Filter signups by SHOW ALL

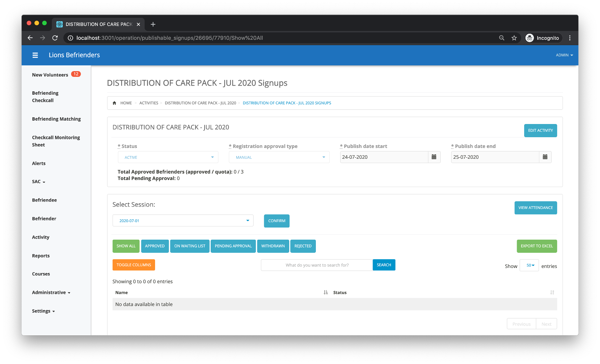tap(126, 246)
